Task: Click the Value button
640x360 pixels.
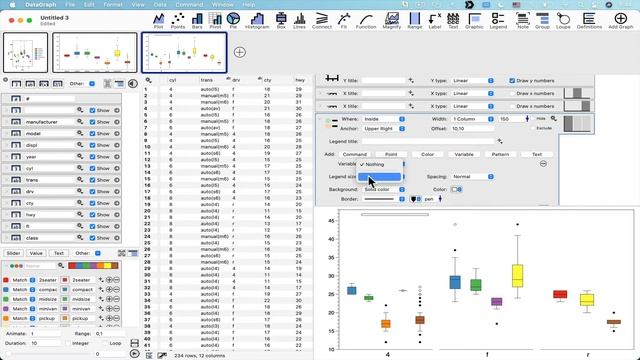Action: [x=36, y=253]
